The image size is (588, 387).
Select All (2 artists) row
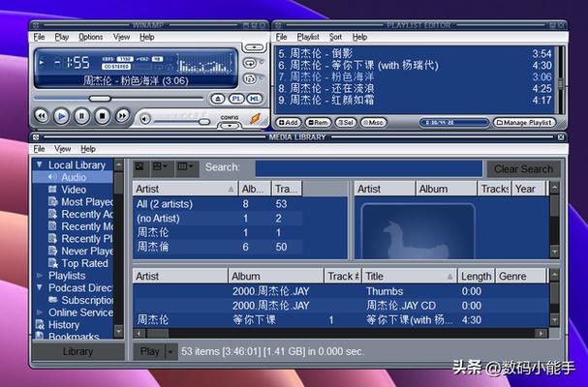click(218, 204)
